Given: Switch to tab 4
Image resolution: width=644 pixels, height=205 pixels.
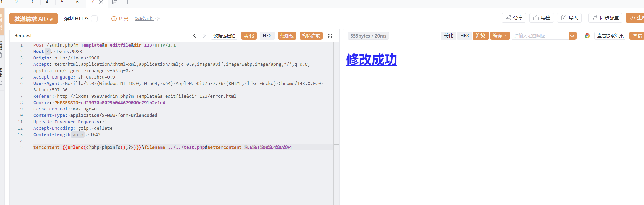Looking at the screenshot, I should click(47, 2).
